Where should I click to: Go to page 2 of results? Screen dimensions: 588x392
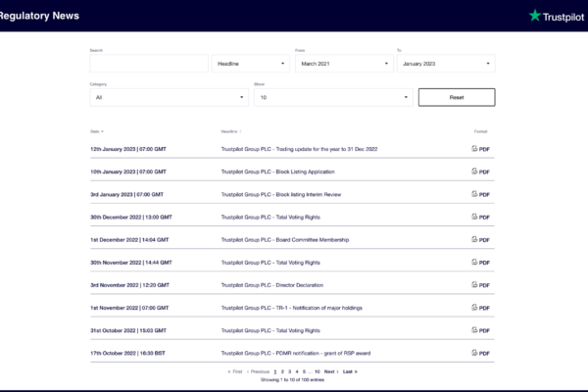[x=282, y=371]
